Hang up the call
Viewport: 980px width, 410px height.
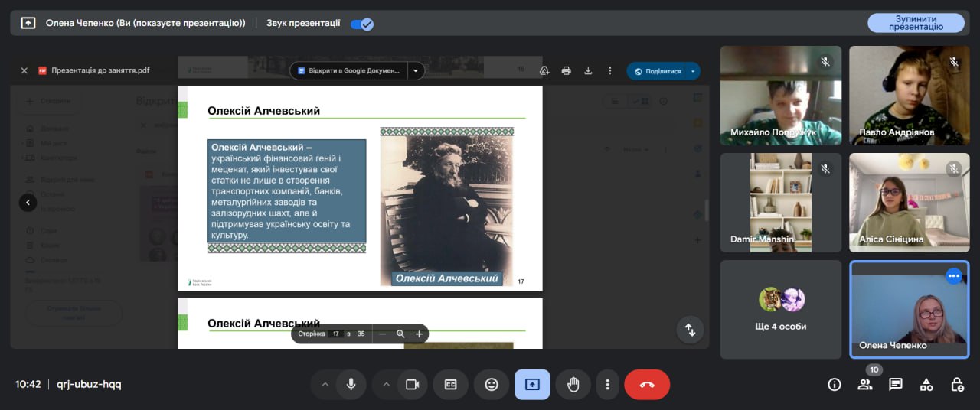click(x=647, y=385)
